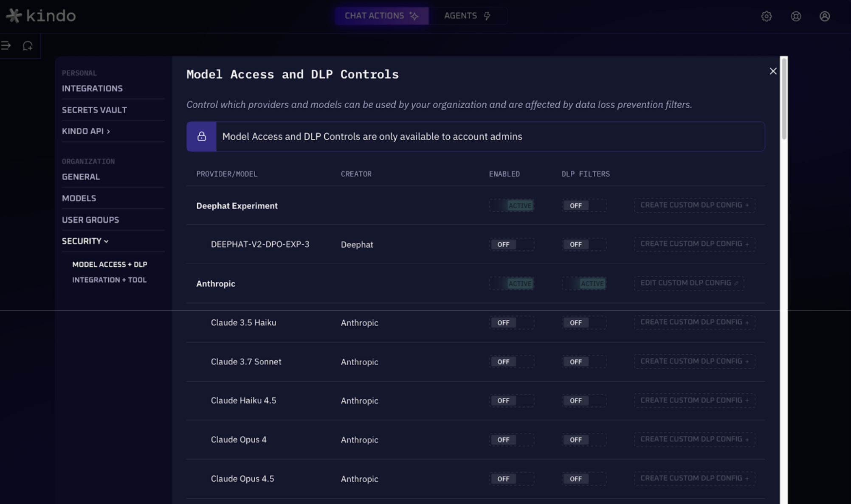Start a new chat with the bubble icon
Image resolution: width=851 pixels, height=504 pixels.
click(28, 45)
